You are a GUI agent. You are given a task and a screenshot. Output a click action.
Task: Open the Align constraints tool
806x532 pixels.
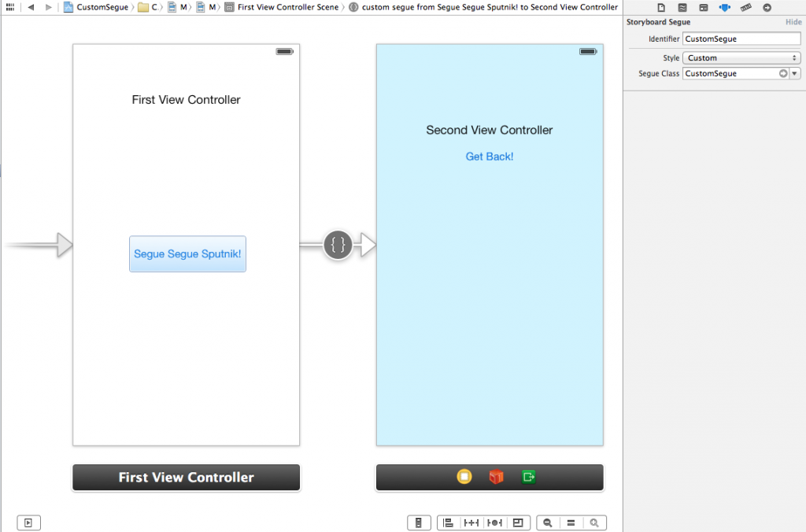[449, 522]
